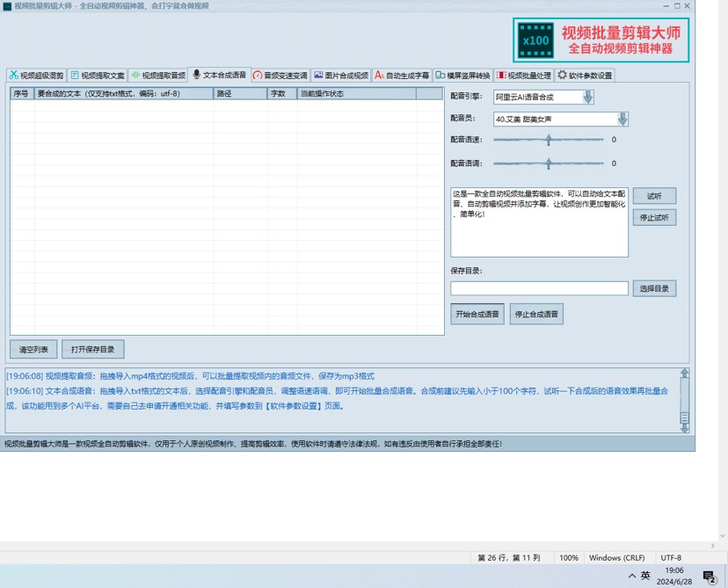The width and height of the screenshot is (728, 588).
Task: Click the 图片合成视频 picture icon
Action: pos(318,76)
